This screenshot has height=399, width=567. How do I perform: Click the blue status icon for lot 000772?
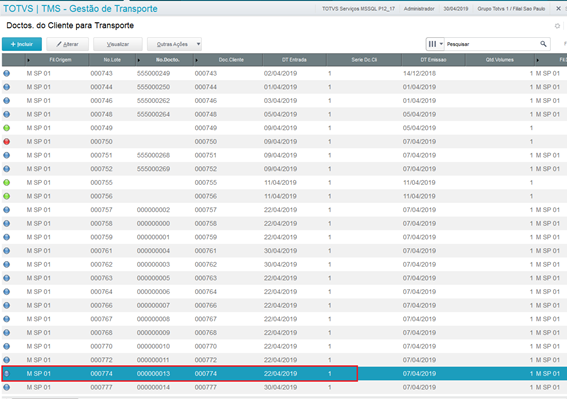tap(7, 360)
